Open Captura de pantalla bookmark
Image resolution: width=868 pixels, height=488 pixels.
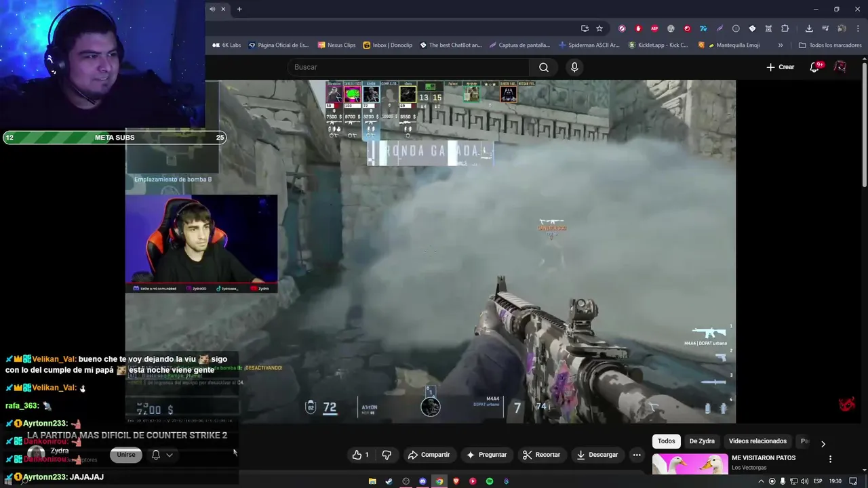pos(519,45)
